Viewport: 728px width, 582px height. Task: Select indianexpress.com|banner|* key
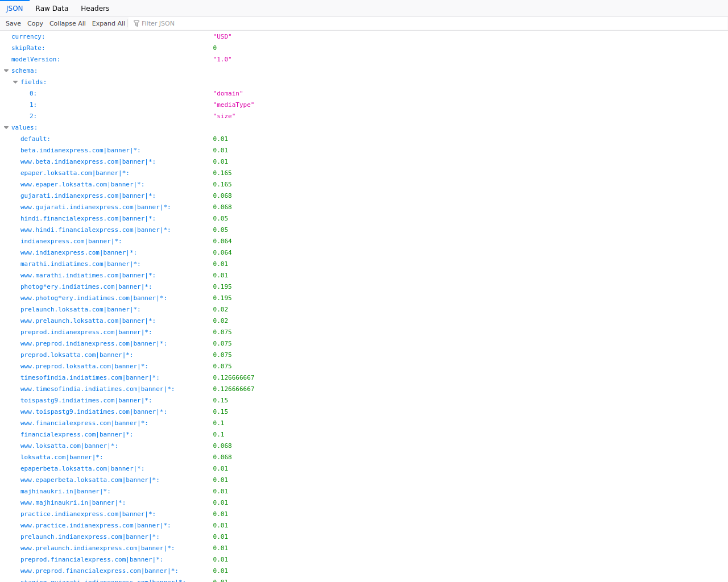(x=71, y=241)
